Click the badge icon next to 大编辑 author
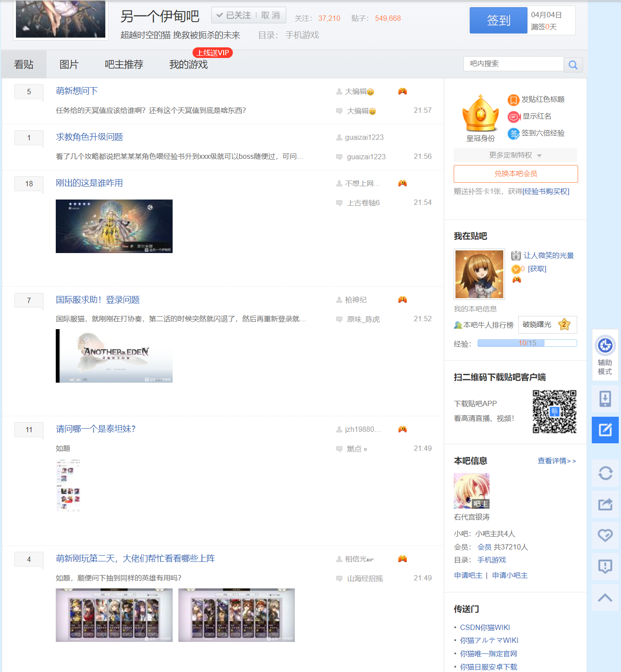 click(x=402, y=91)
